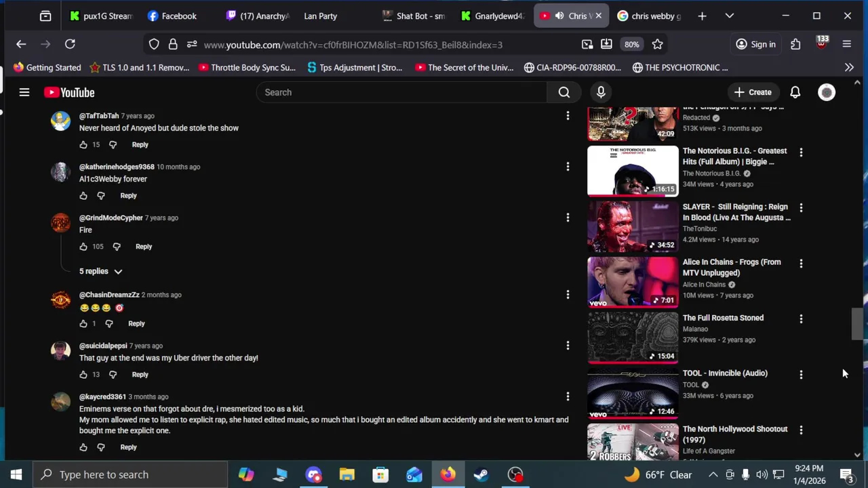Reply to @TafTabTah's comment
This screenshot has height=488, width=868.
(140, 144)
